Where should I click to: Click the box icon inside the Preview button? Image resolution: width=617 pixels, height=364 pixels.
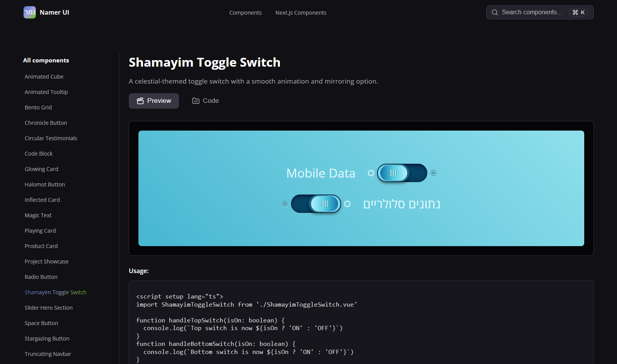(x=140, y=101)
